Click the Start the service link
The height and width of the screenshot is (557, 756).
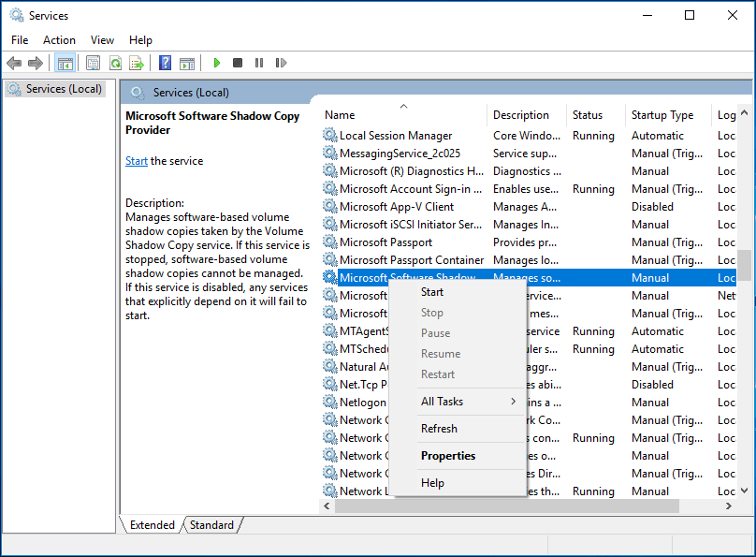[137, 161]
